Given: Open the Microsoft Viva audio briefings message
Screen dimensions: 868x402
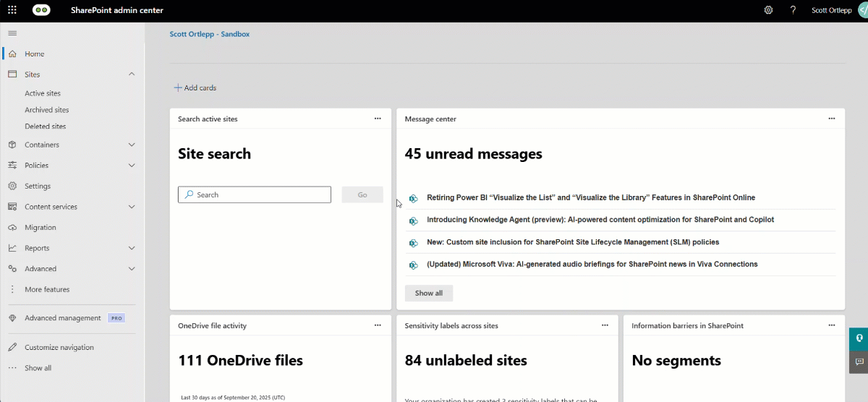Looking at the screenshot, I should pyautogui.click(x=592, y=264).
